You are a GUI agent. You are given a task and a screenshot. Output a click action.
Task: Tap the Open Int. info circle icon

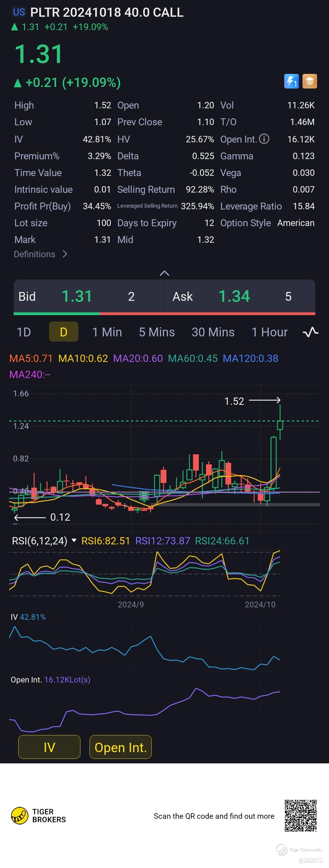pos(264,139)
